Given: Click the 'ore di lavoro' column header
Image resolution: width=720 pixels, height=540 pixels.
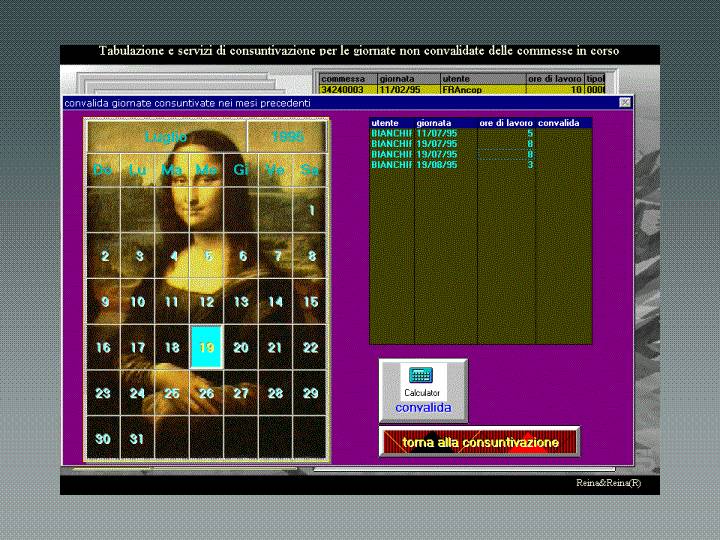Looking at the screenshot, I should (506, 123).
